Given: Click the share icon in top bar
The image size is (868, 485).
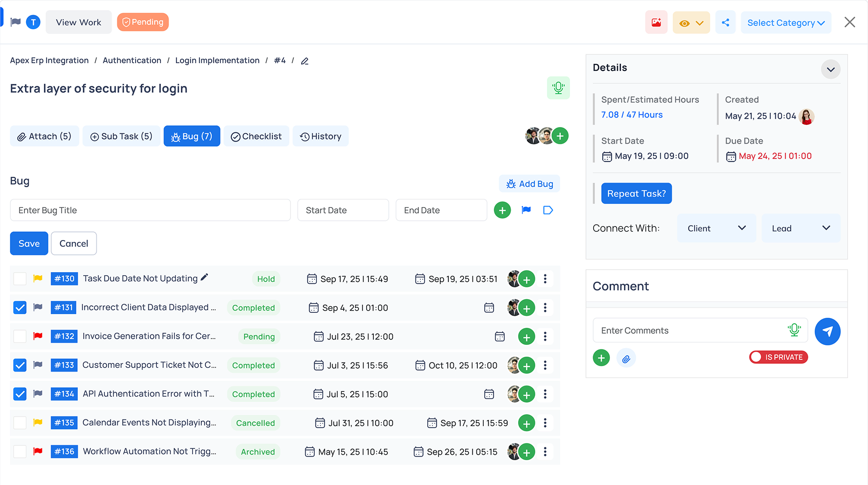Looking at the screenshot, I should click(725, 23).
